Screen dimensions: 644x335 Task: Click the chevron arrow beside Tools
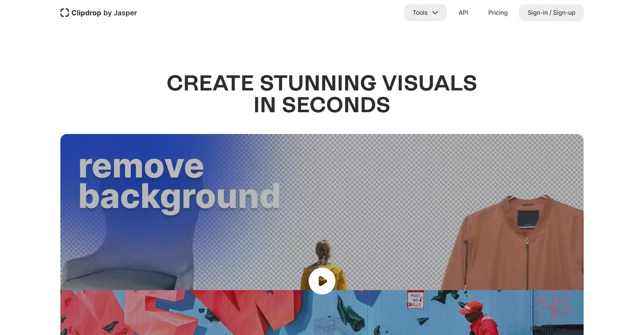[x=435, y=13]
